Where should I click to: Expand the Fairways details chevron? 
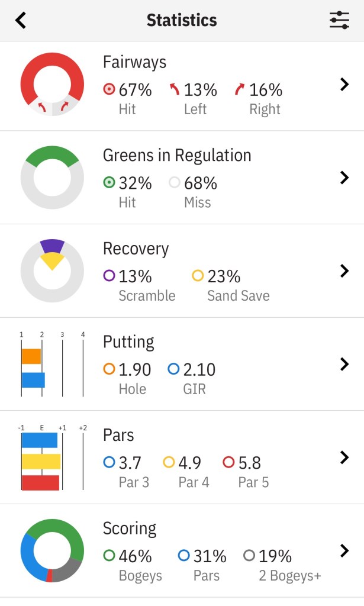[344, 85]
